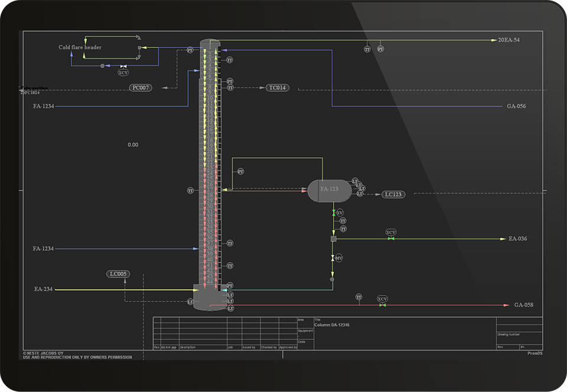Open the LC123 level controller tag

[393, 194]
